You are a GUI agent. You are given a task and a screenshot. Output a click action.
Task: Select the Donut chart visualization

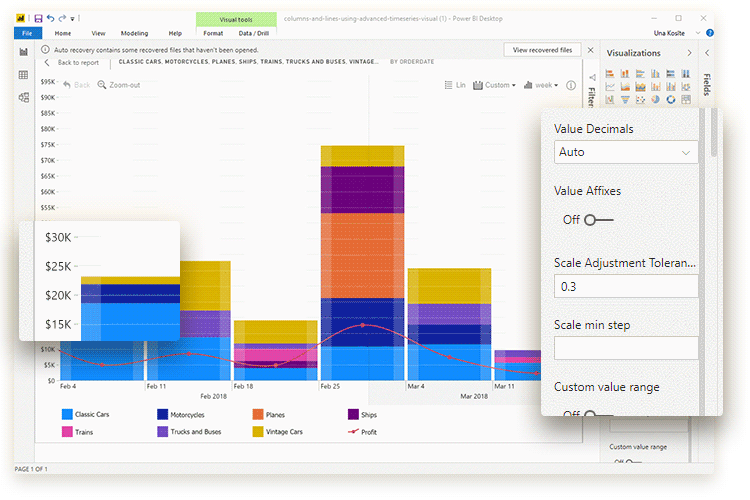click(x=671, y=100)
